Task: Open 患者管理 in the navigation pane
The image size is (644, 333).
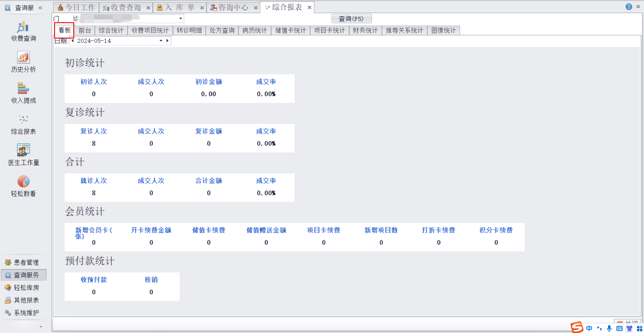Action: tap(24, 262)
